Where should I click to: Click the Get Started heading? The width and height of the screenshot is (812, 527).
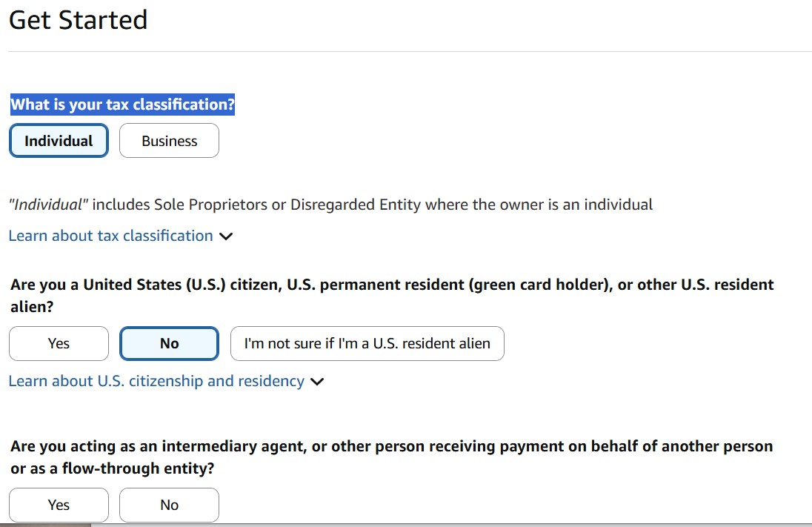(x=78, y=20)
